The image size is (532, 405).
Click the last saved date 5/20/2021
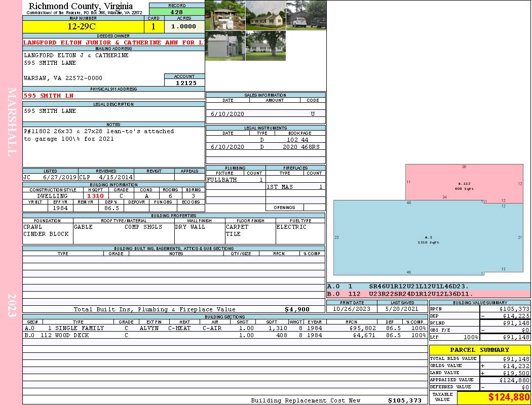click(402, 309)
